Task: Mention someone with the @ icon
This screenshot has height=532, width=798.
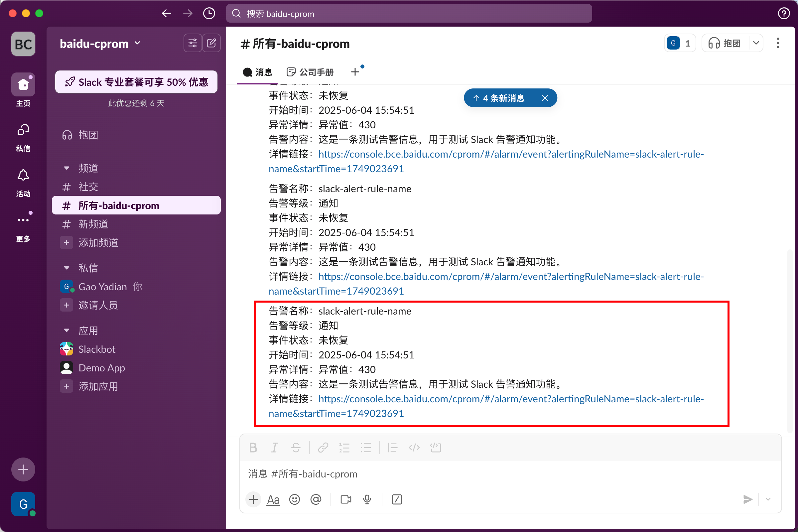Action: [316, 499]
